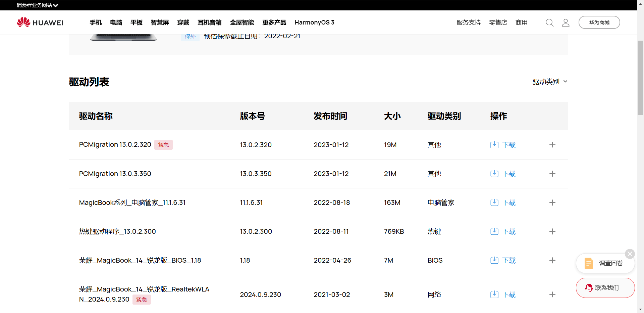Click download icon for PCMigration 13.0.3.350
The width and height of the screenshot is (644, 313).
click(x=494, y=174)
